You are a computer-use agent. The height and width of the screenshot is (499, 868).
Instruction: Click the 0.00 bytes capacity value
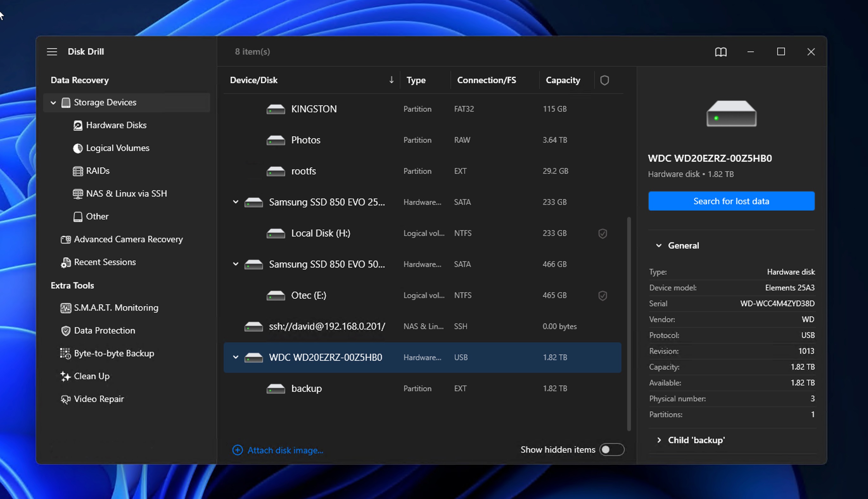coord(559,327)
